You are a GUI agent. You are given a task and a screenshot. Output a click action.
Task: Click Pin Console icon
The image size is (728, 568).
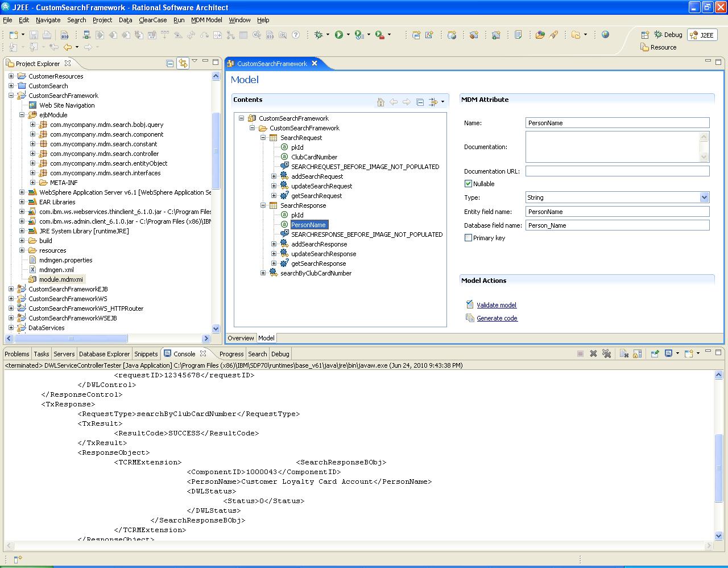[655, 353]
